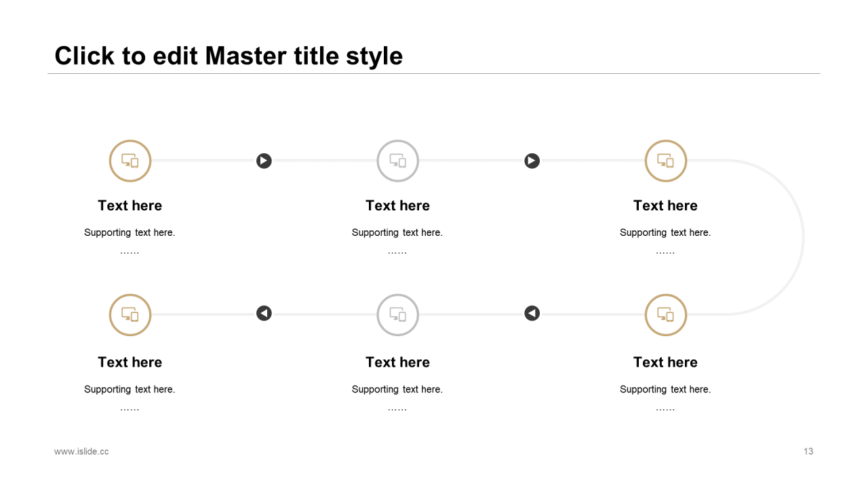Click the top-right gold device icon circle
Viewport: 868px width, 488px height.
click(x=666, y=161)
